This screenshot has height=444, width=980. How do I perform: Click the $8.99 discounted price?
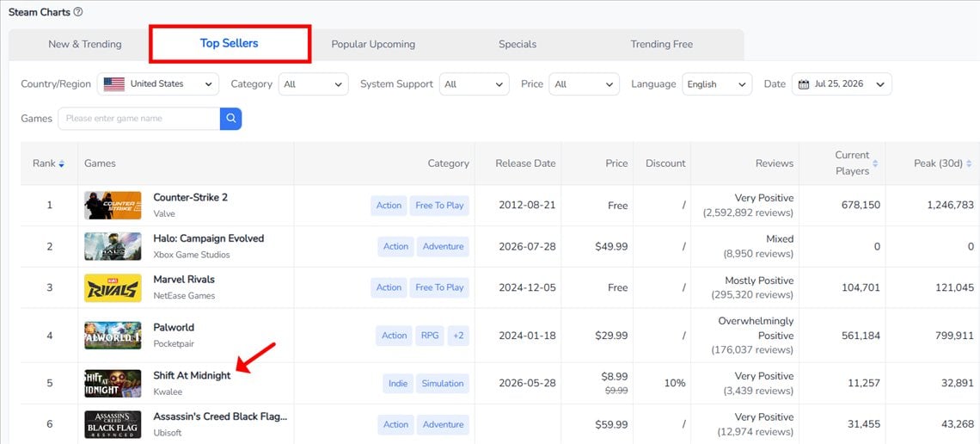616,377
